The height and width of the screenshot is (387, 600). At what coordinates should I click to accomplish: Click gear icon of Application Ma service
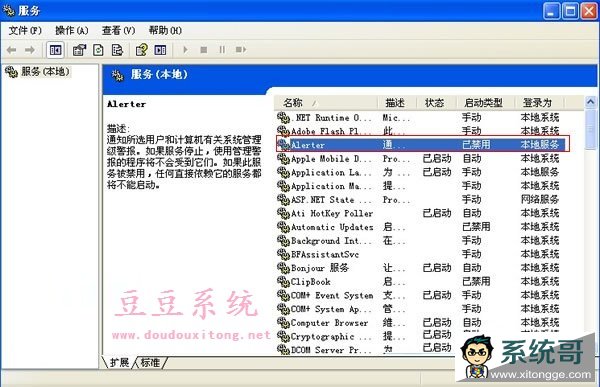click(x=283, y=186)
